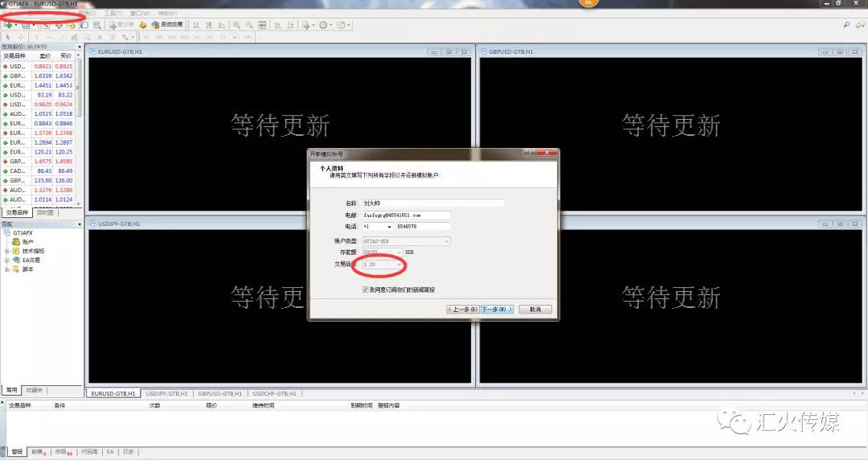This screenshot has width=868, height=460.
Task: Toggle the newsletter subscription checkbox
Action: (x=366, y=289)
